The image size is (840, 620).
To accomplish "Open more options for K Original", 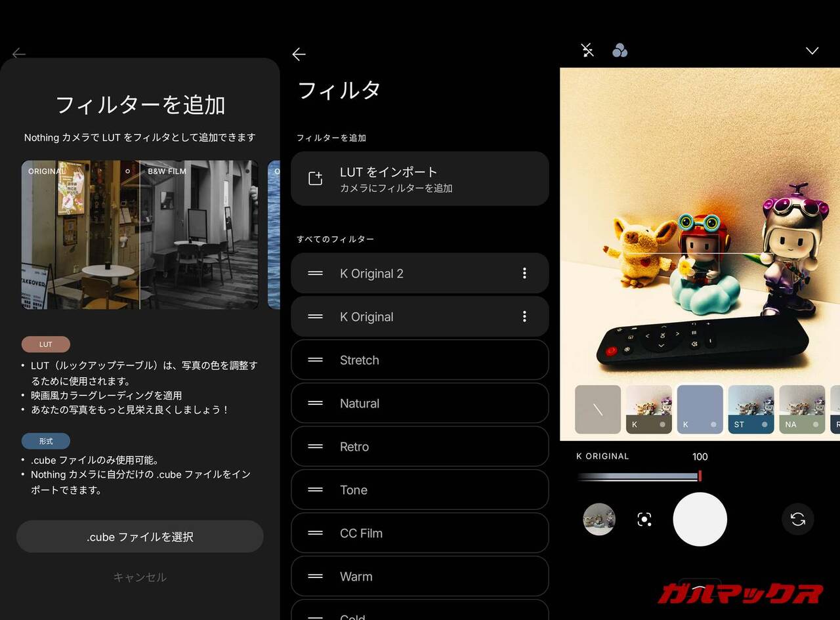I will point(524,317).
